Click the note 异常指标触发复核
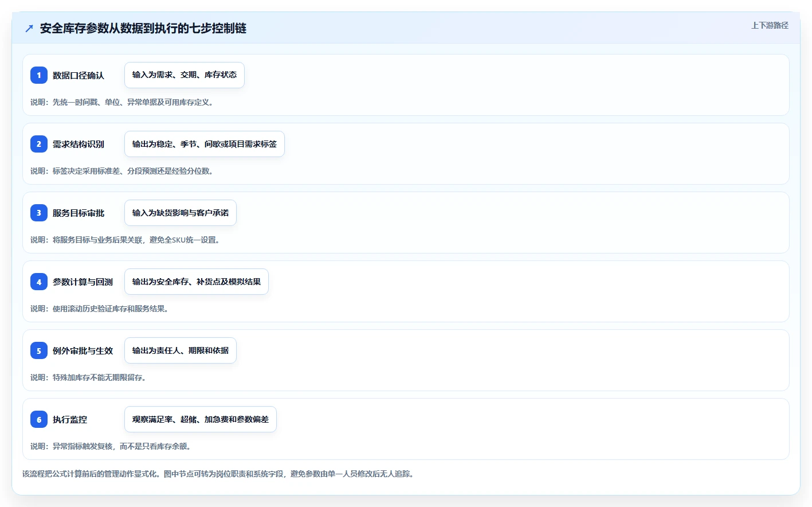The height and width of the screenshot is (507, 812). [112, 446]
